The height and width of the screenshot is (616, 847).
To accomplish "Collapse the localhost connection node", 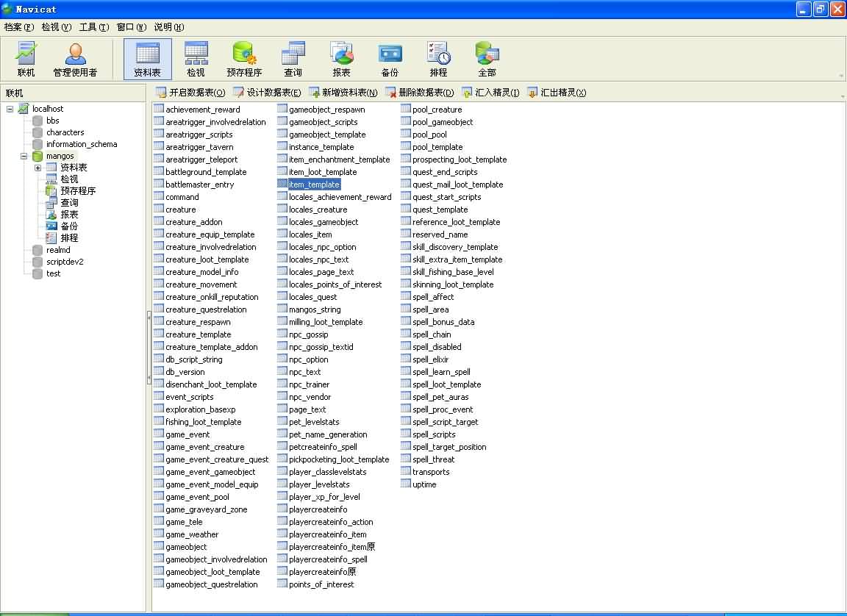I will (10, 109).
